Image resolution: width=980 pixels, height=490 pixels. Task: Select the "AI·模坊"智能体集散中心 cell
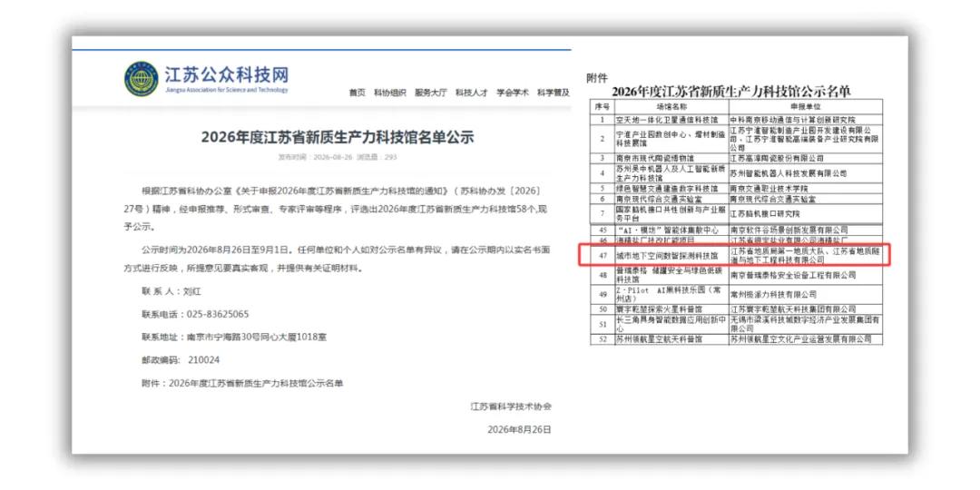tap(671, 230)
